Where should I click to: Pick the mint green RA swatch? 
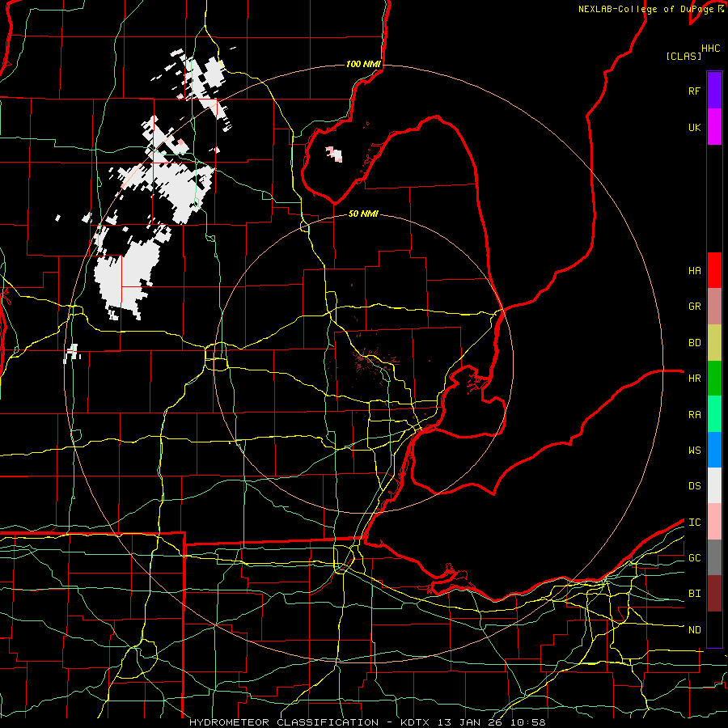pyautogui.click(x=714, y=414)
